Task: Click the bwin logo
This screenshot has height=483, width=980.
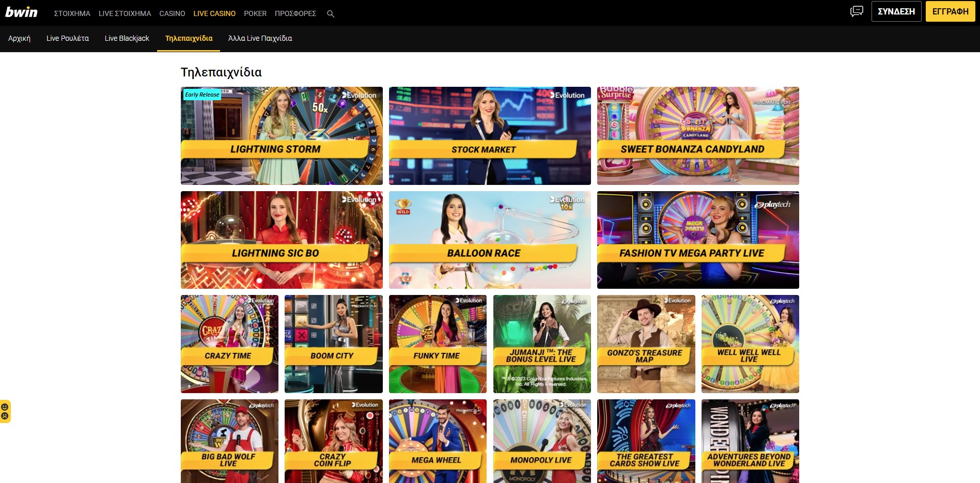Action: pyautogui.click(x=22, y=12)
